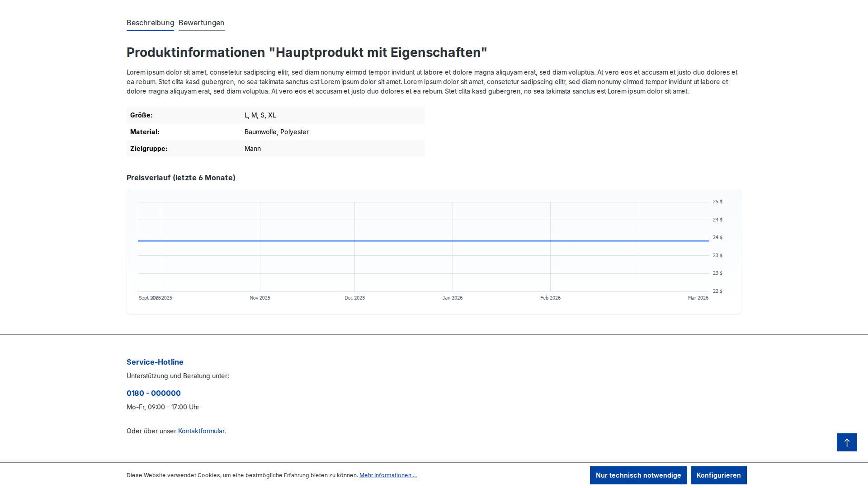Click the Nov 2025 axis label
Screen dimensions: 868x488
point(260,298)
